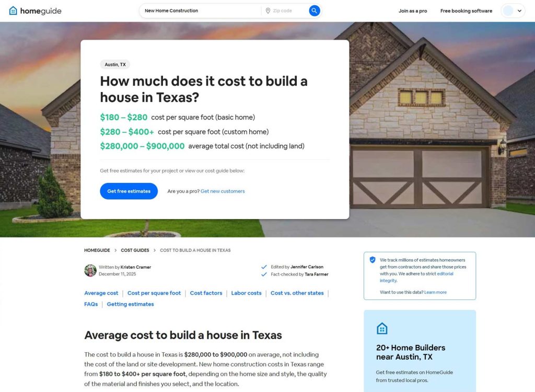The width and height of the screenshot is (535, 392).
Task: Click HOMEGUIDE in the breadcrumb trail
Action: click(97, 250)
